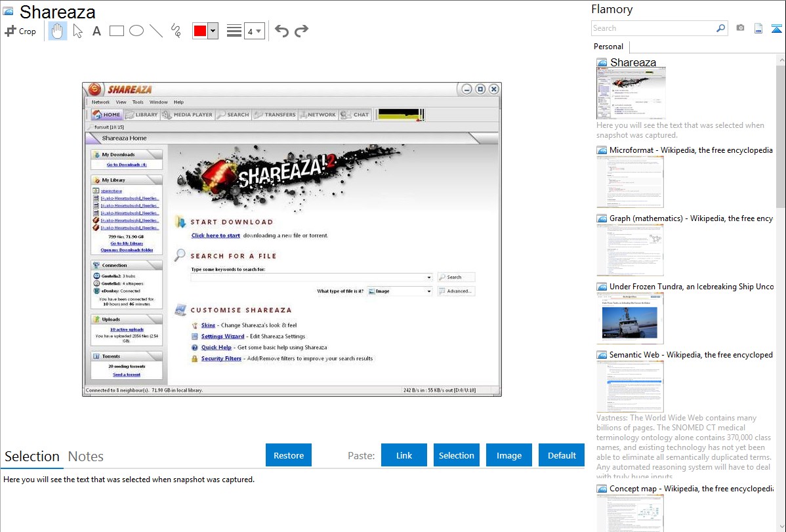Open Chat in the Shareaza snapshot toolbar
This screenshot has height=532, width=786.
pyautogui.click(x=355, y=115)
